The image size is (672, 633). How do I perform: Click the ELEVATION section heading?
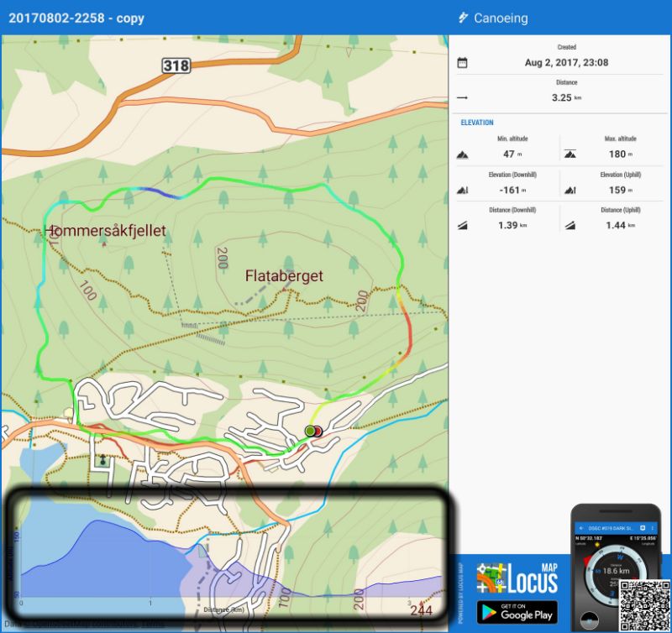point(478,123)
